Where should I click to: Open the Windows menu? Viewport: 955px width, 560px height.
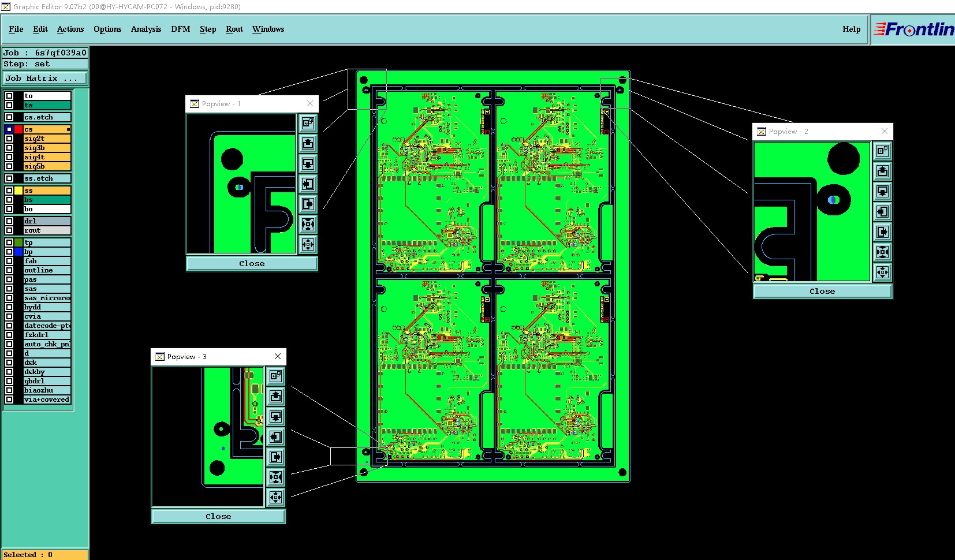coord(268,29)
